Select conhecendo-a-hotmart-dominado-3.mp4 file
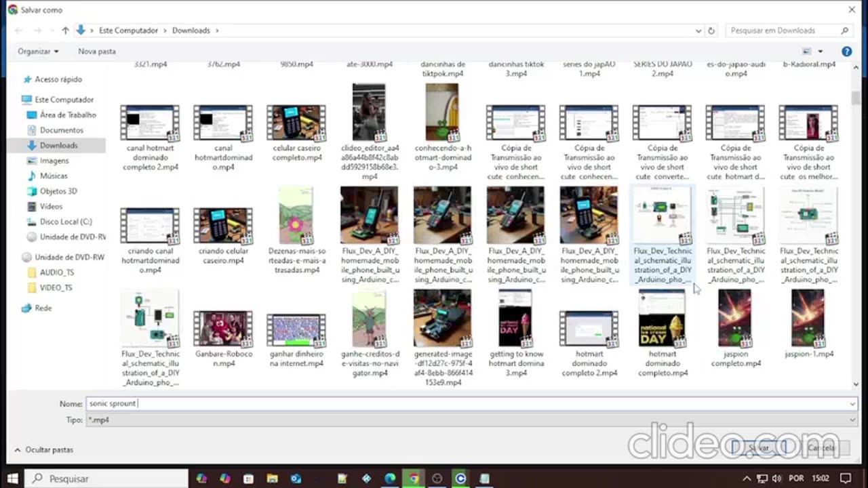 point(442,127)
